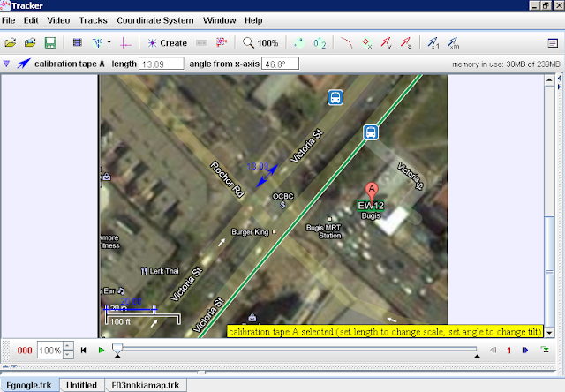Switch to the Fgoogle.trk tab
Viewport: 565px width, 392px height.
pos(29,385)
